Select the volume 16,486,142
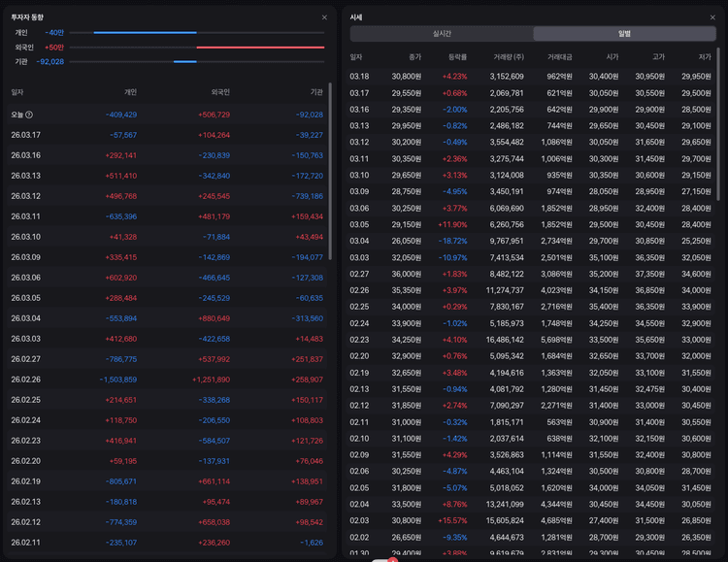 [505, 340]
